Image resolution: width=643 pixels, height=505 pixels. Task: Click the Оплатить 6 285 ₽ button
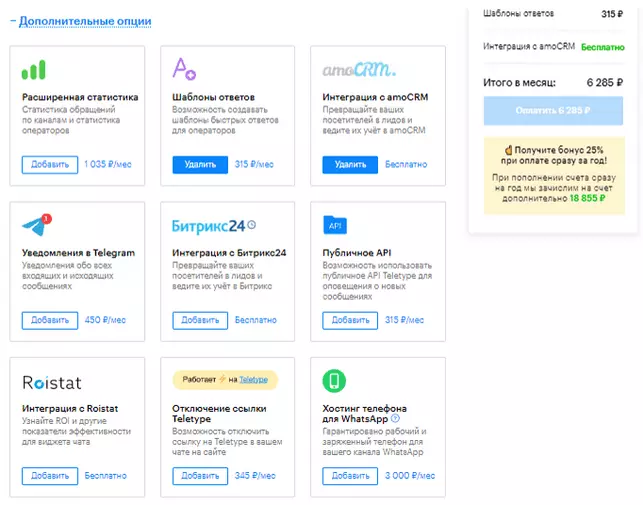(553, 110)
